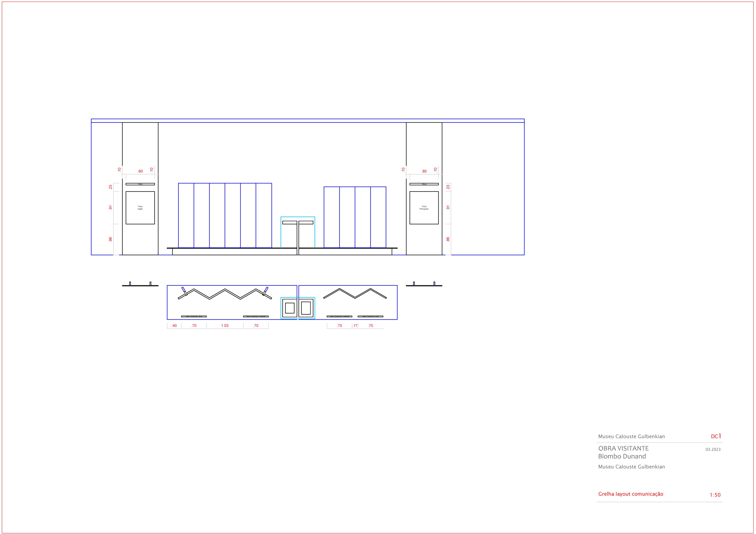The image size is (756, 534).
Task: Select the .70 just before .17
Action: 339,326
